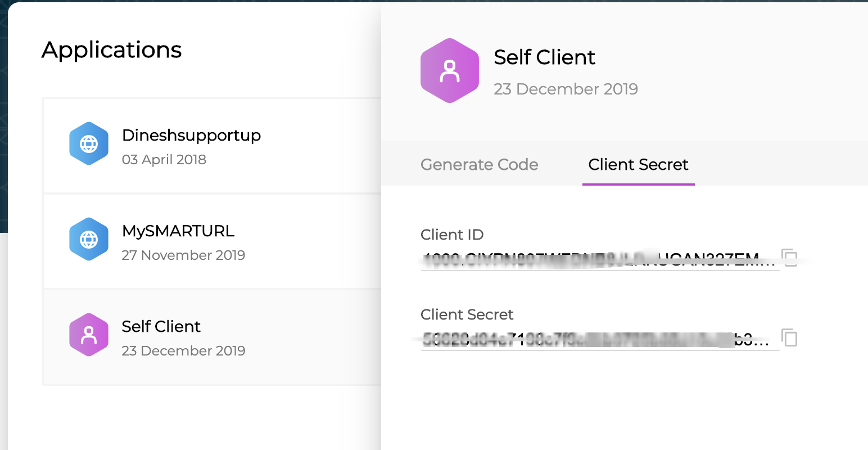Copy the Client Secret value
The image size is (868, 450).
pyautogui.click(x=790, y=337)
